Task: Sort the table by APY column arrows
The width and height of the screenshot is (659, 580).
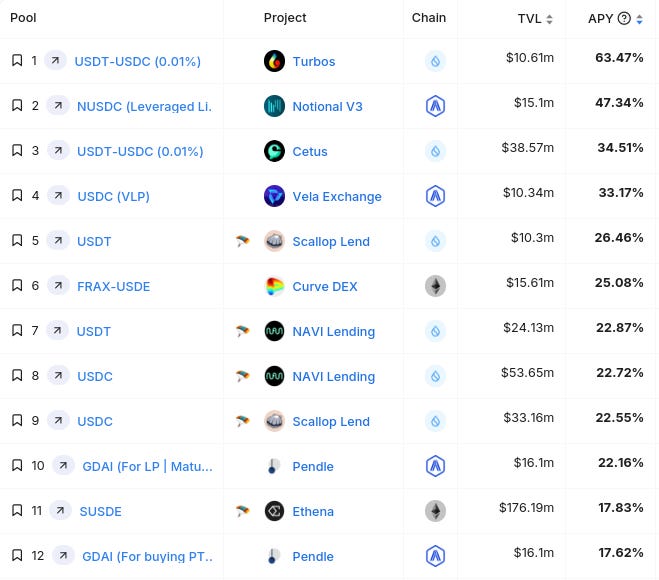Action: tap(639, 18)
